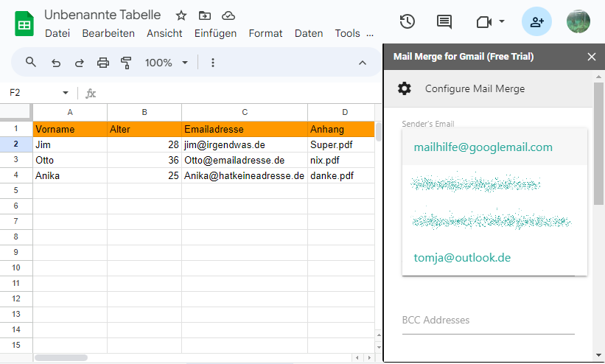Expand the video call dropdown arrow
Screen dimensions: 605x364
(x=502, y=21)
